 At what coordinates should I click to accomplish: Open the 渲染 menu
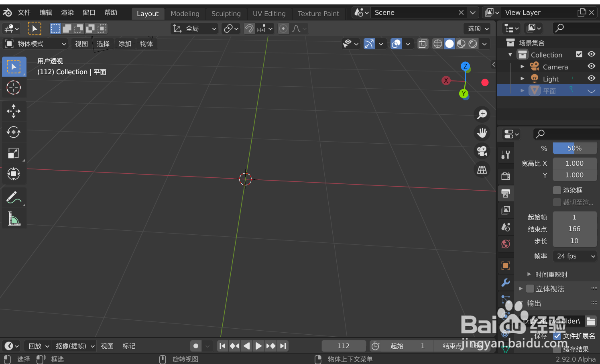tap(67, 12)
